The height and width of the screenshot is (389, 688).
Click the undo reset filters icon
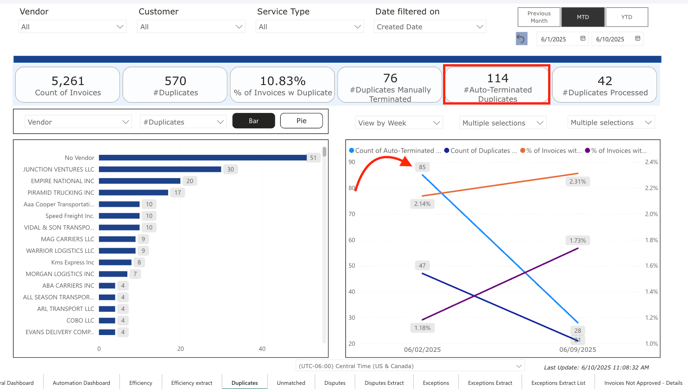[521, 39]
